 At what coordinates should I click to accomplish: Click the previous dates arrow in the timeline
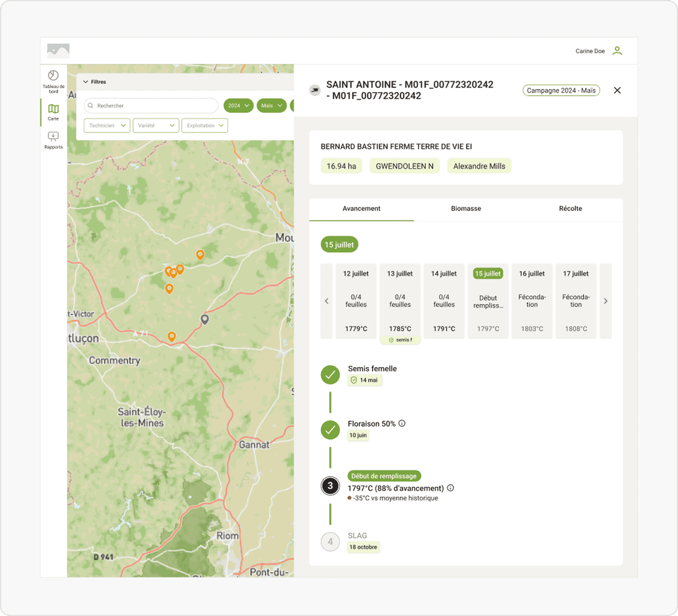[x=327, y=301]
